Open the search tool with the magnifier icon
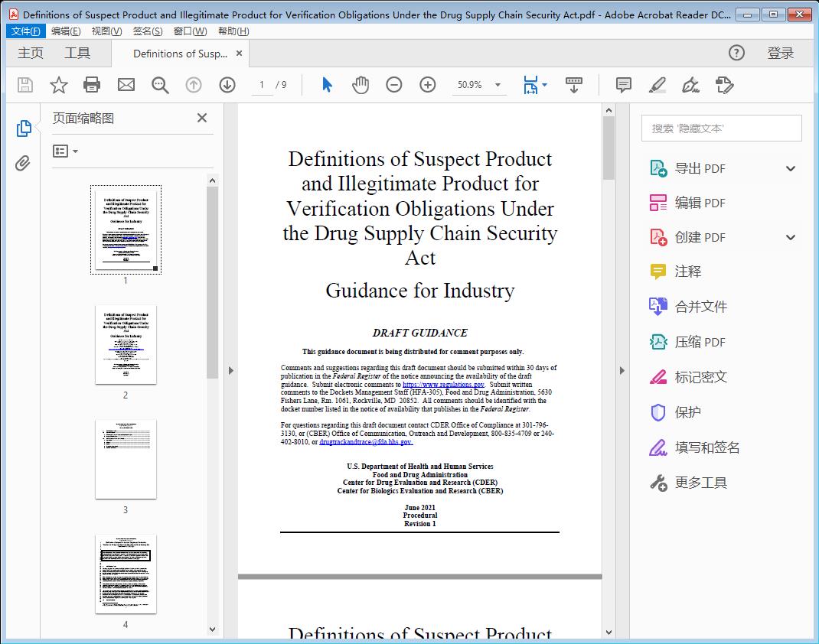The width and height of the screenshot is (819, 644). coord(160,85)
